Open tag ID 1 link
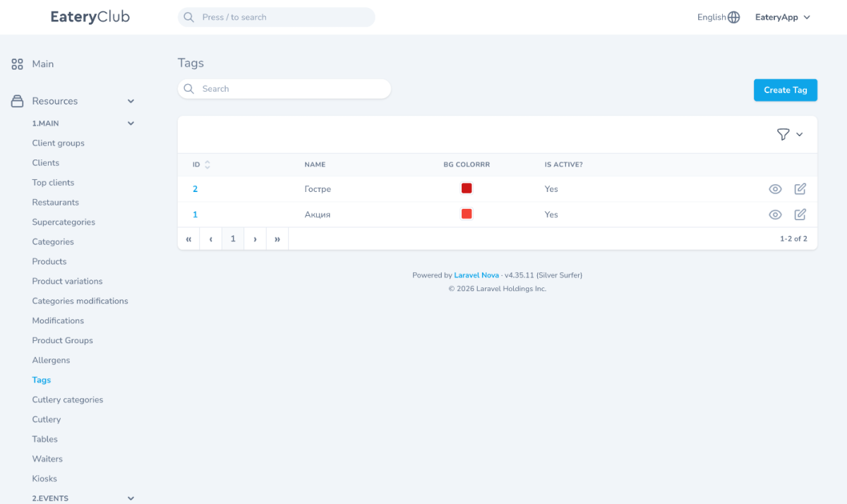The height and width of the screenshot is (504, 847). (196, 215)
